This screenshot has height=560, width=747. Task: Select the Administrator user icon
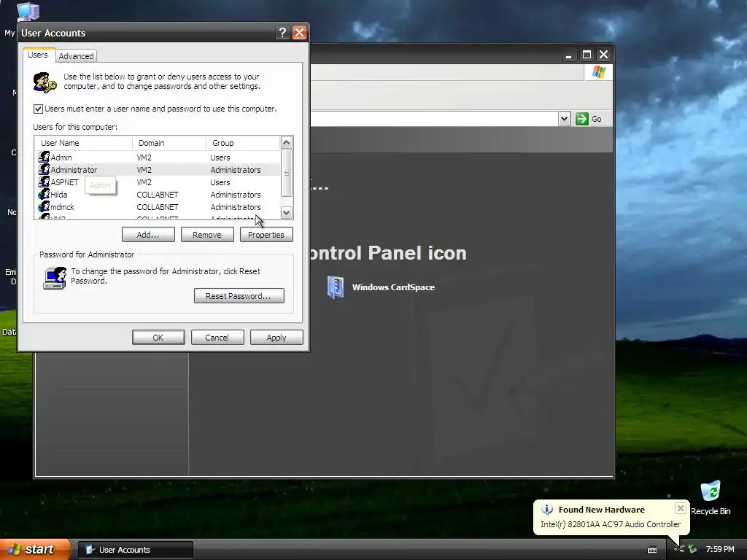pyautogui.click(x=44, y=169)
